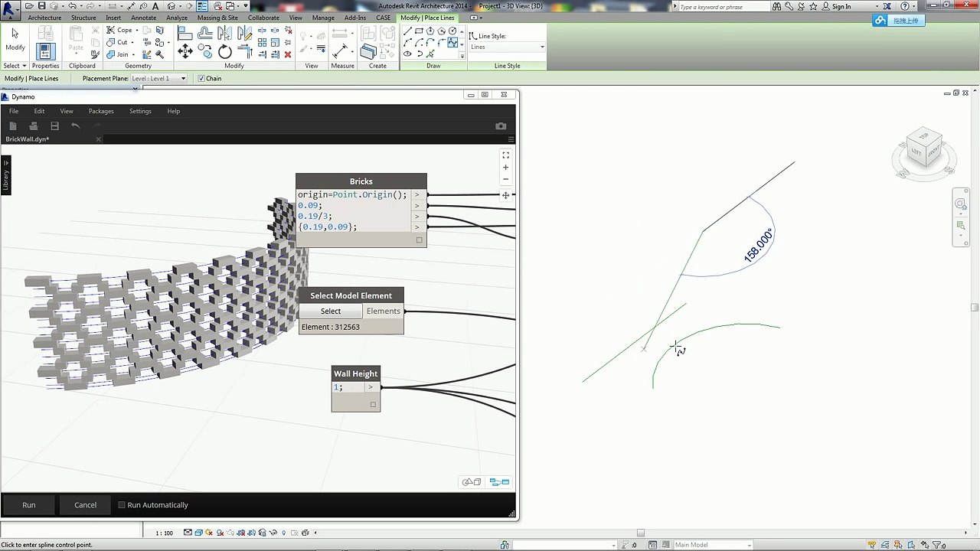Viewport: 980px width, 551px height.
Task: Click Wall Height code value
Action: (x=338, y=387)
